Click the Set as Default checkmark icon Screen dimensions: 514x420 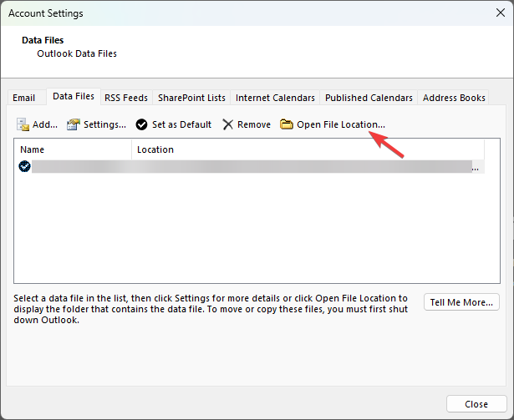click(141, 124)
